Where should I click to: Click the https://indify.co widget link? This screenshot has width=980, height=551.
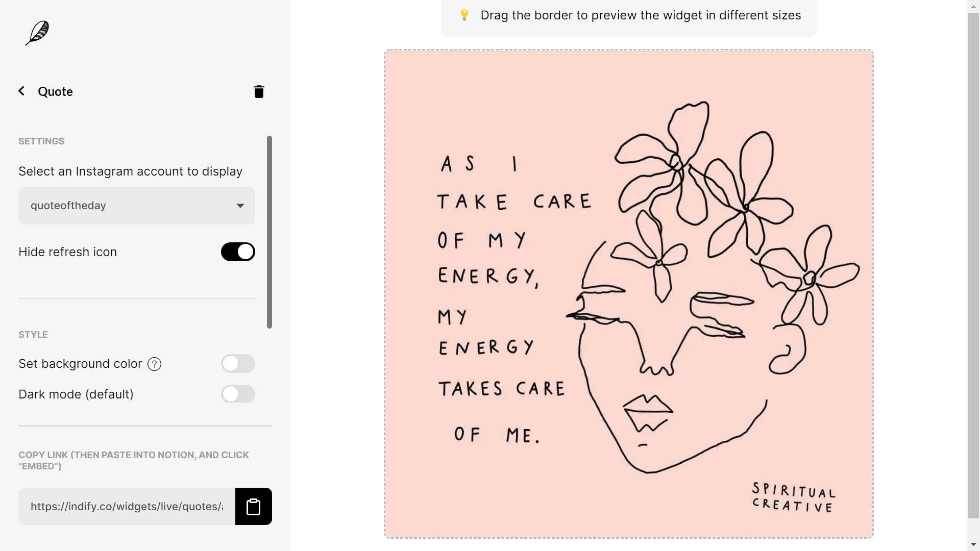[126, 506]
